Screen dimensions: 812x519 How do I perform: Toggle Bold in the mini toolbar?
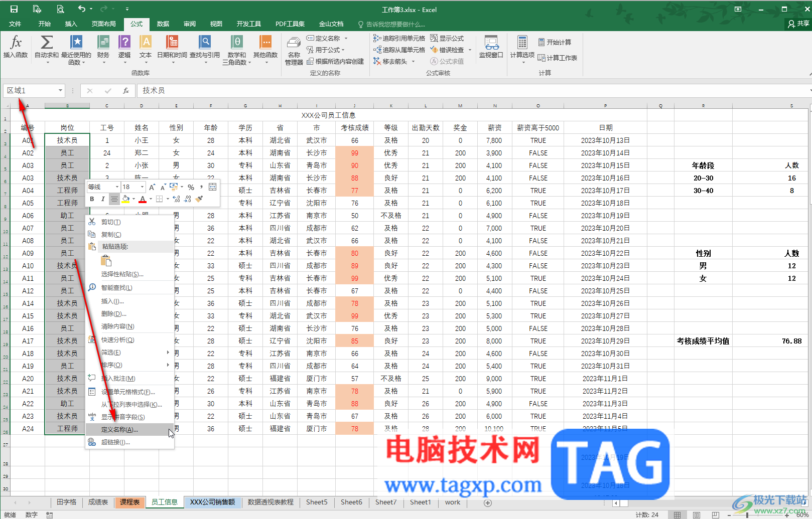[92, 199]
